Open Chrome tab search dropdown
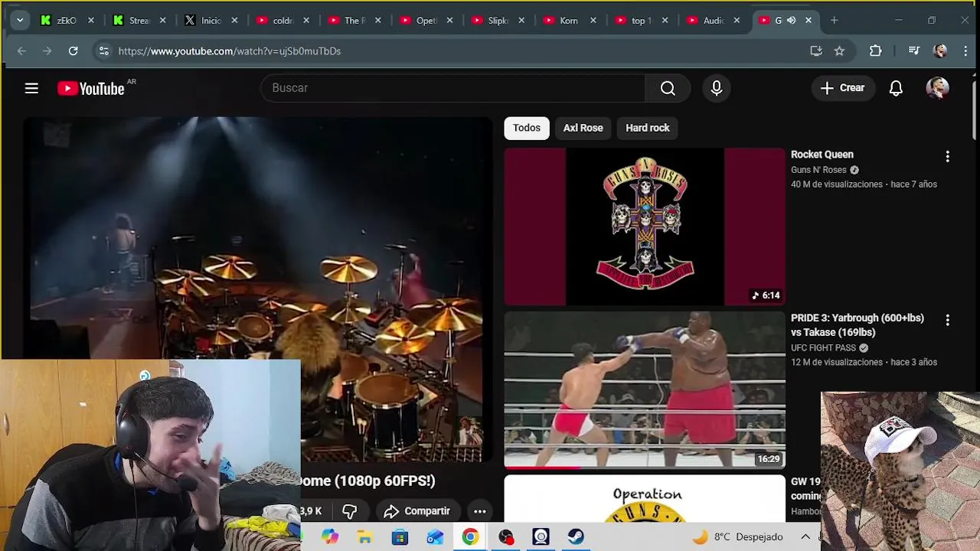The width and height of the screenshot is (980, 551). coord(20,21)
